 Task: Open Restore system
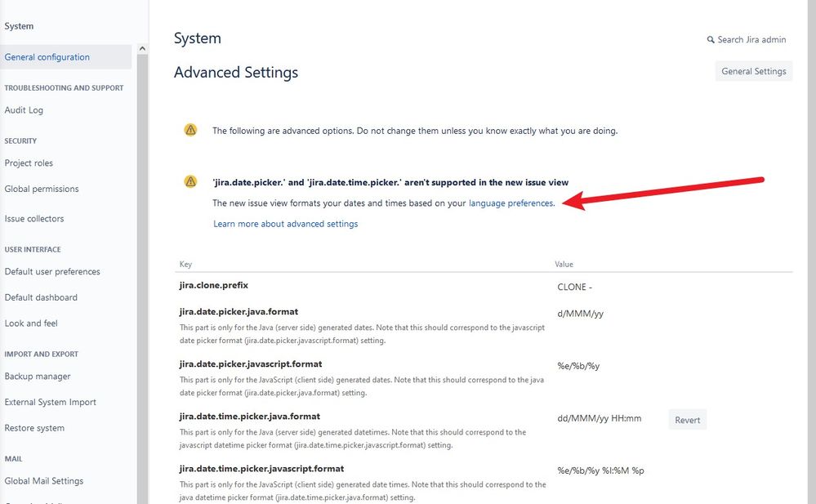tap(34, 428)
